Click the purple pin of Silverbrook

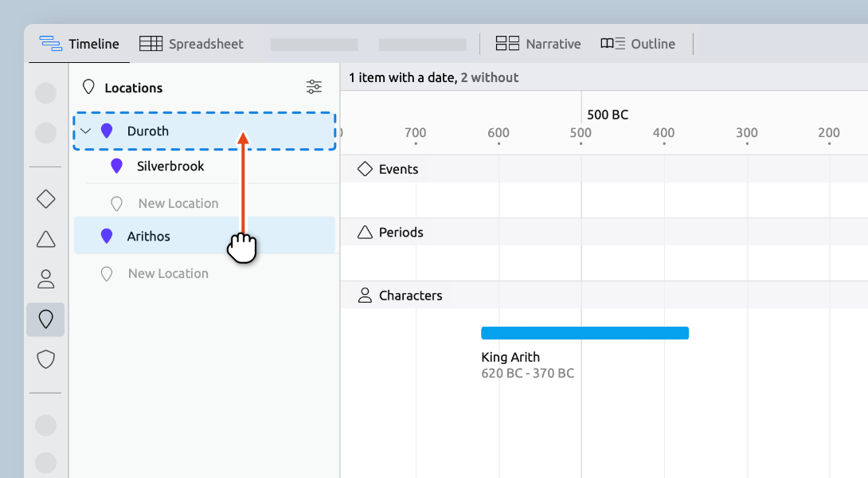point(117,167)
